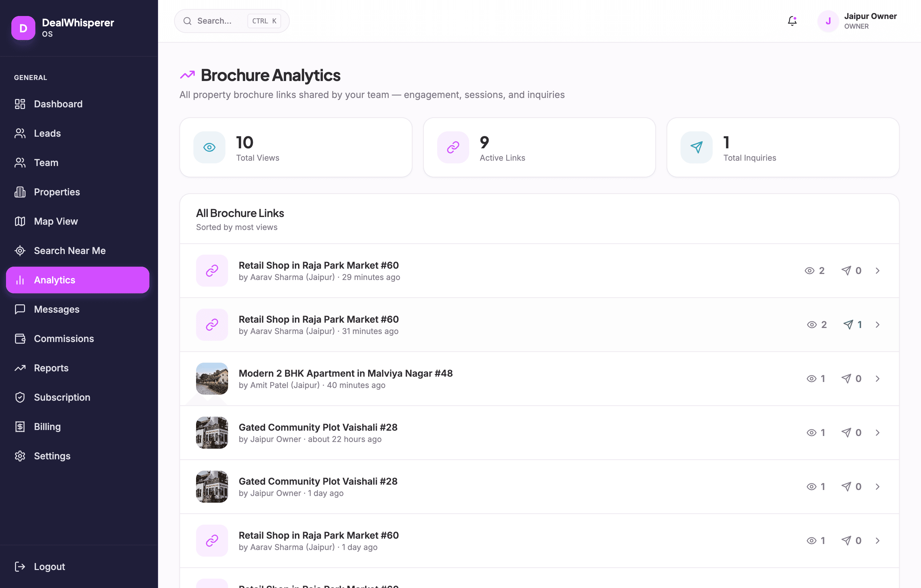Click the Malviya Nagar apartment thumbnail
Screen dimensions: 921x588
tap(212, 379)
